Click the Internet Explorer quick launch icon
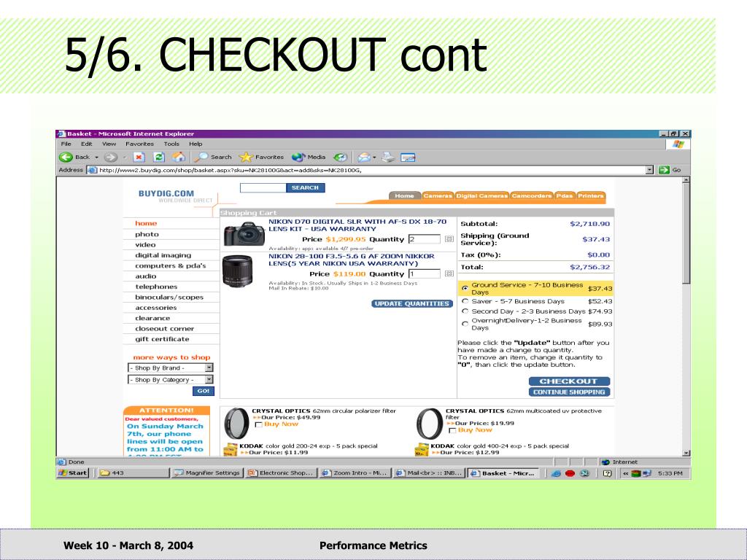Image resolution: width=747 pixels, height=560 pixels. tap(555, 473)
